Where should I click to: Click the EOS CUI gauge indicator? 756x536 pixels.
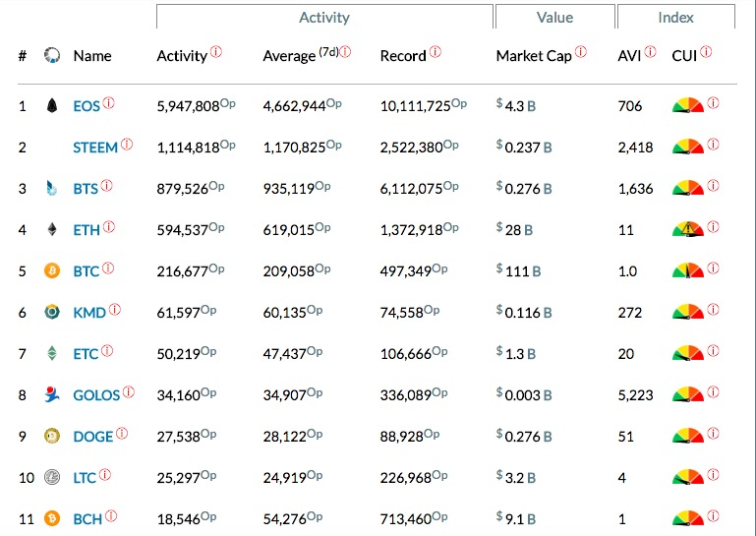tap(688, 104)
